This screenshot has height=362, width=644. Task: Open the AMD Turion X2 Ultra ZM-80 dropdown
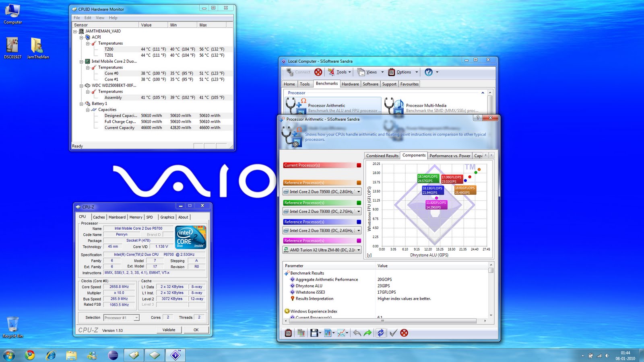point(359,250)
